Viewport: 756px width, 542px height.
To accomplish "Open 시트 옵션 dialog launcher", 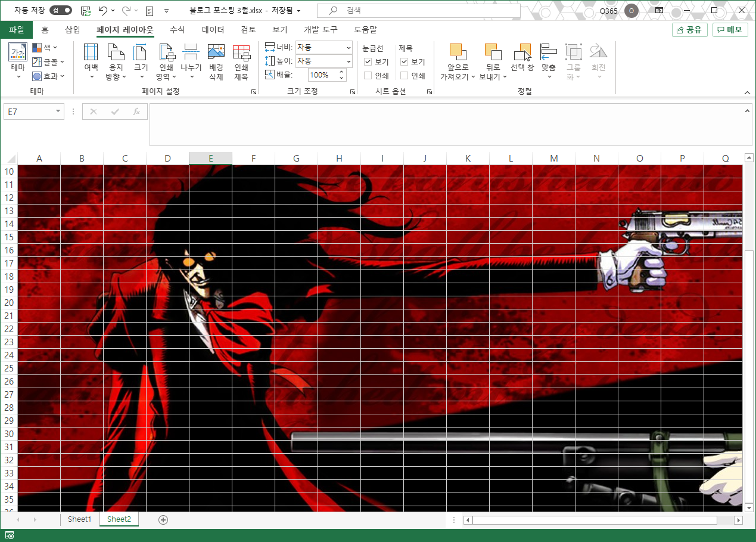I will click(x=429, y=92).
